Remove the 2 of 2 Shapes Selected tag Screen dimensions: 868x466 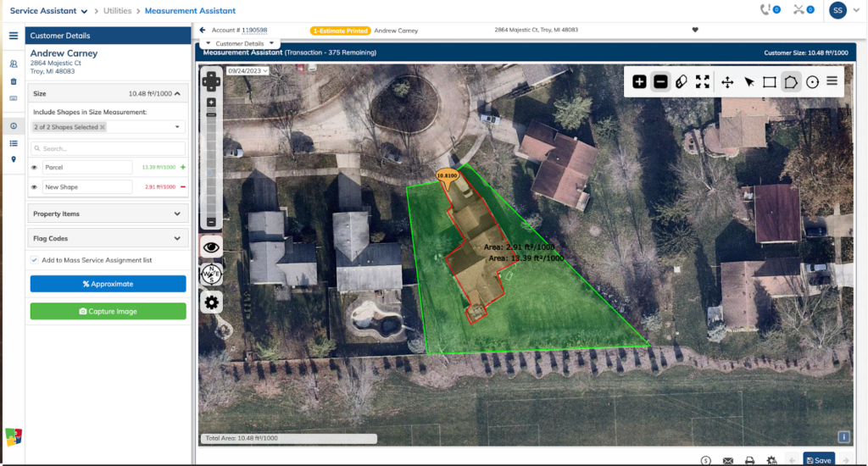(x=103, y=127)
